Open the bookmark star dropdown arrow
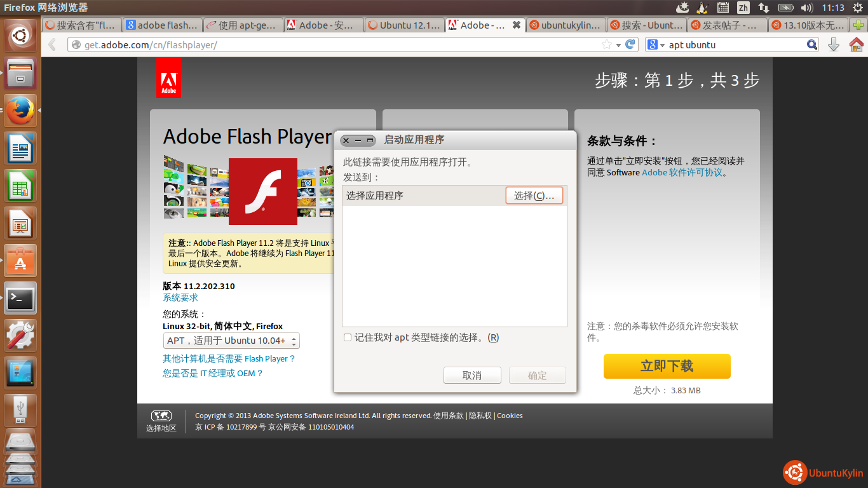This screenshot has width=868, height=488. coord(618,45)
